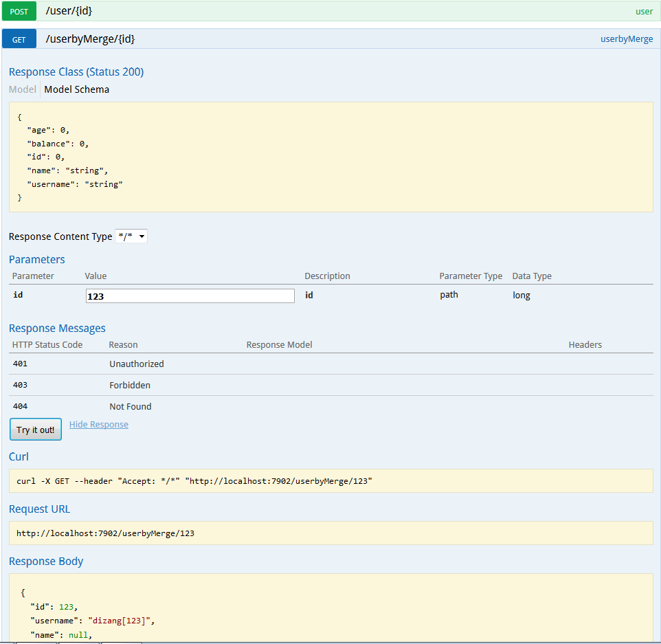661x644 pixels.
Task: Click the blue GET method badge
Action: [19, 39]
